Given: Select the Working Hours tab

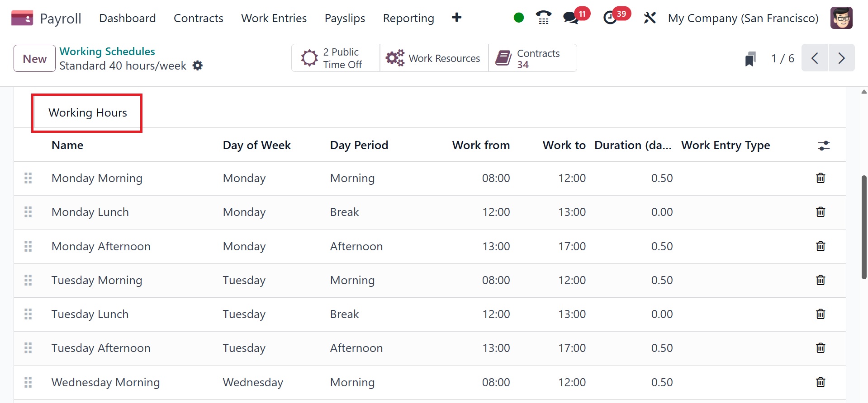Looking at the screenshot, I should 87,112.
